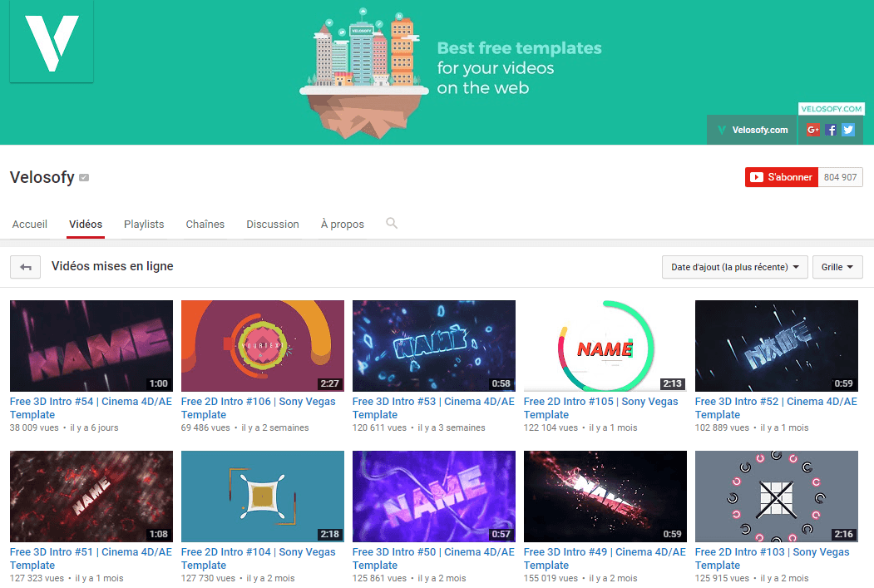
Task: Open title link Free 3D Intro #53
Action: (x=433, y=408)
